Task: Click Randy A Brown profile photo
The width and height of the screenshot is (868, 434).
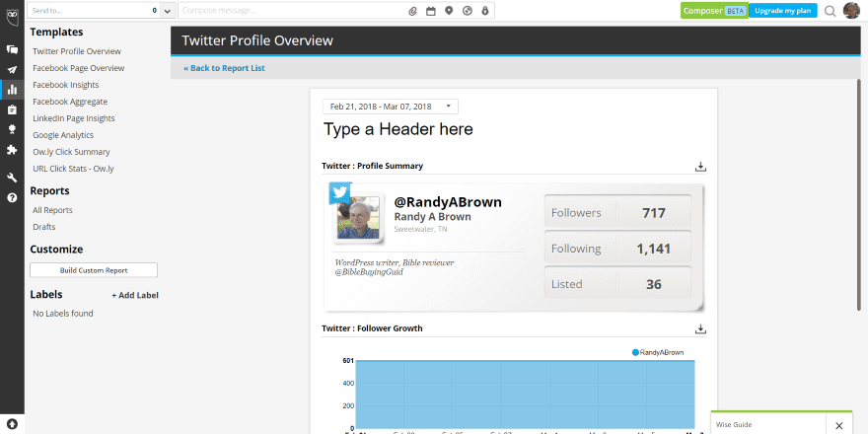Action: point(358,218)
